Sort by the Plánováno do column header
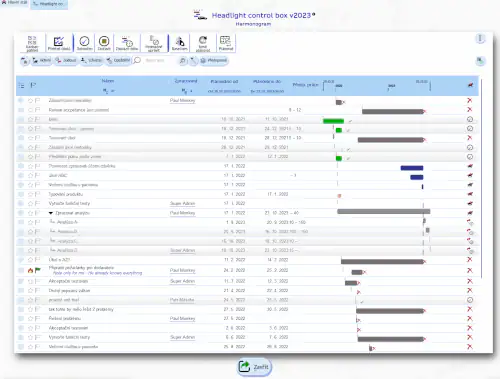Image resolution: width=500 pixels, height=379 pixels. click(267, 81)
